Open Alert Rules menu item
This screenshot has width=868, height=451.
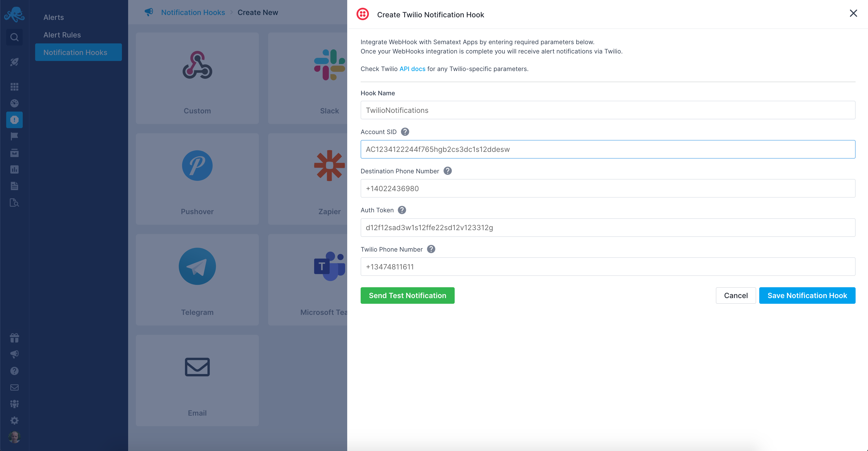[62, 35]
